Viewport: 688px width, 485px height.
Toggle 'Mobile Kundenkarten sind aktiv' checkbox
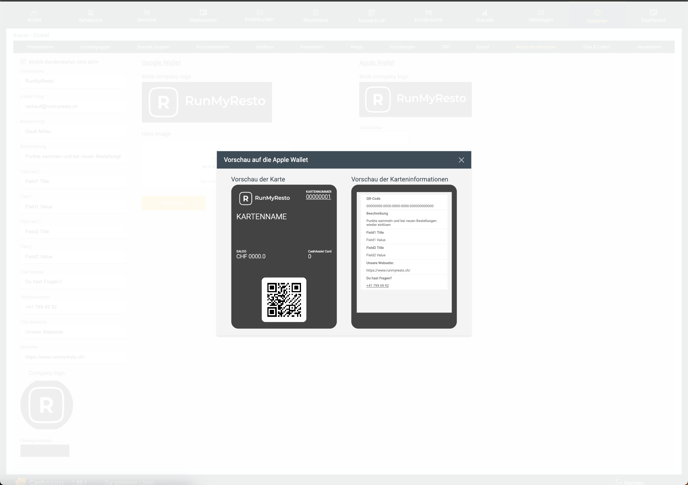click(23, 62)
